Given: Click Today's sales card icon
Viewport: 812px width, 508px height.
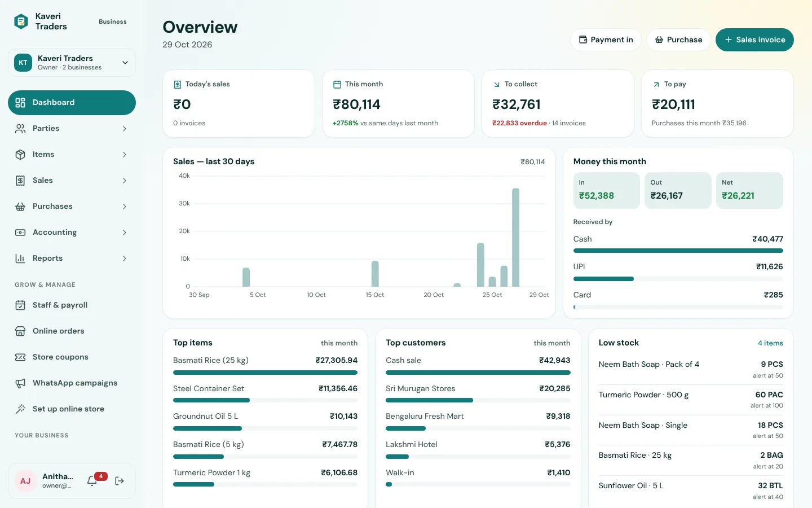Looking at the screenshot, I should pyautogui.click(x=178, y=85).
